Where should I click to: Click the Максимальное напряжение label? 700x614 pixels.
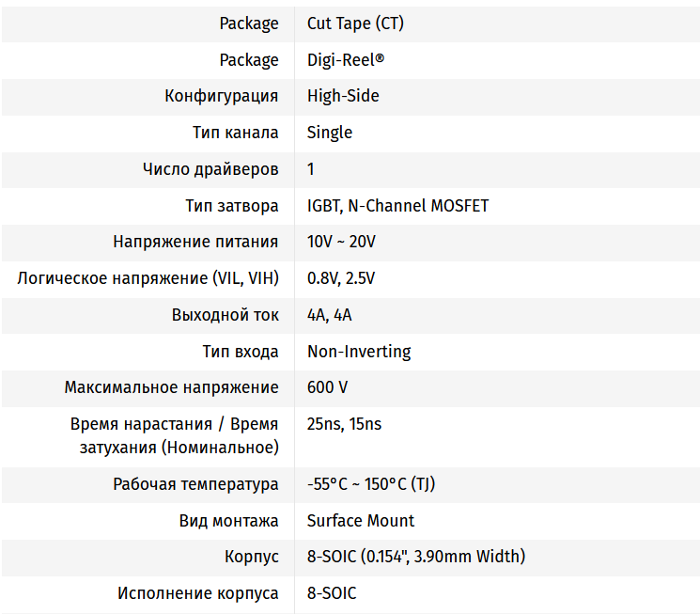pos(172,387)
